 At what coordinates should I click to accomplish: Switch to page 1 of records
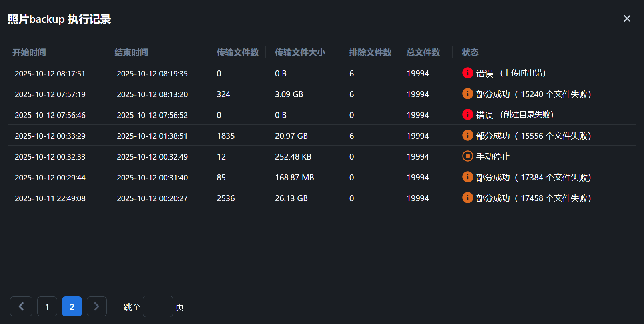coord(47,306)
